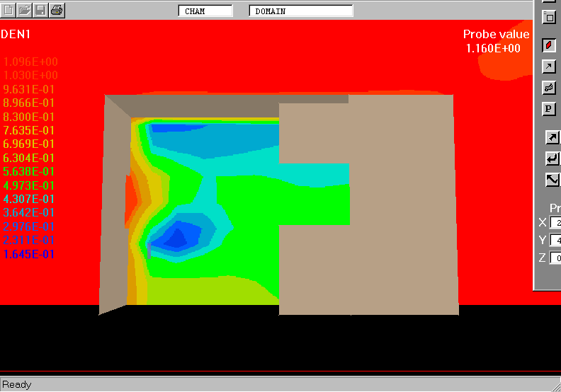Click the 5.638E-01 green legend value
This screenshot has height=392, width=561.
click(29, 171)
